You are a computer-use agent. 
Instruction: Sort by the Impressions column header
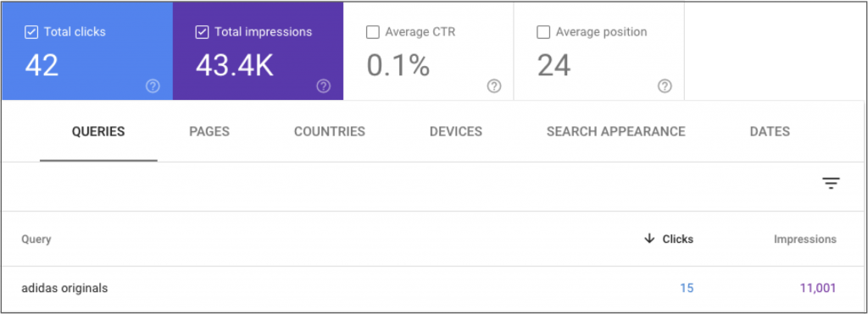click(x=805, y=240)
